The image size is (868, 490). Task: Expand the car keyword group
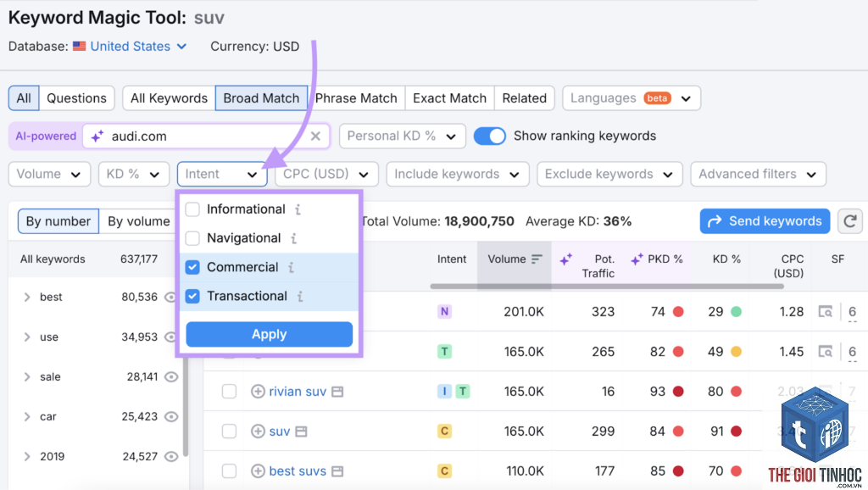26,417
